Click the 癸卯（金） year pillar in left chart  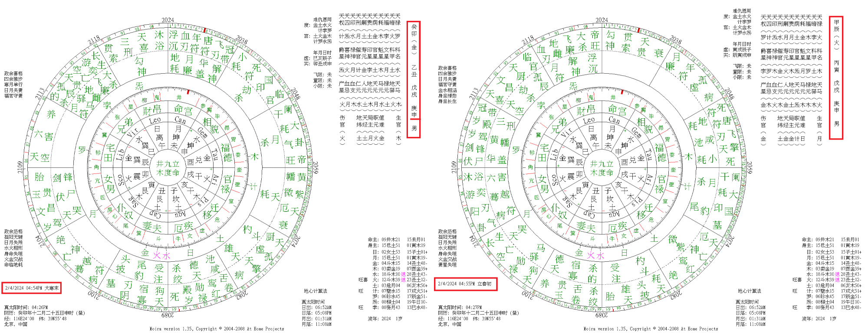414,40
